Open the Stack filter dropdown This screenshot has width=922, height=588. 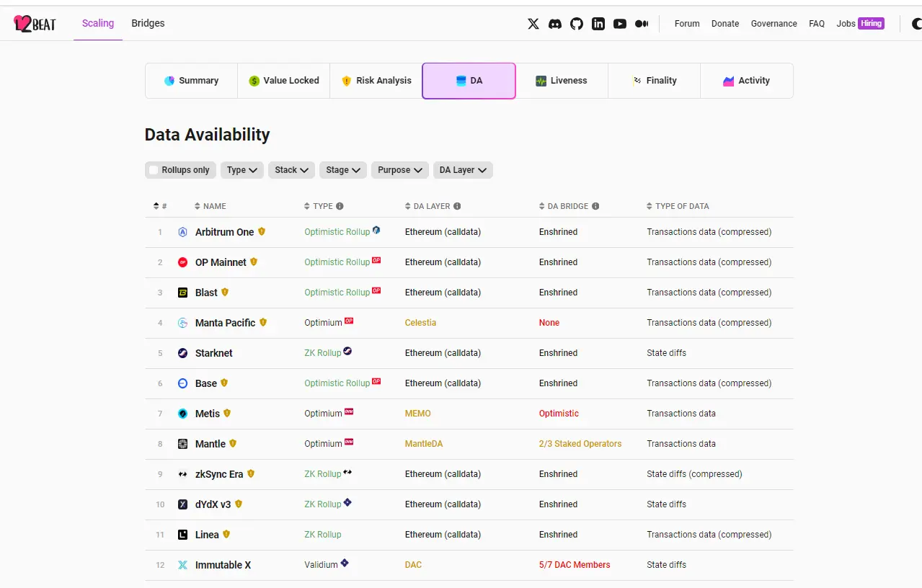click(291, 170)
